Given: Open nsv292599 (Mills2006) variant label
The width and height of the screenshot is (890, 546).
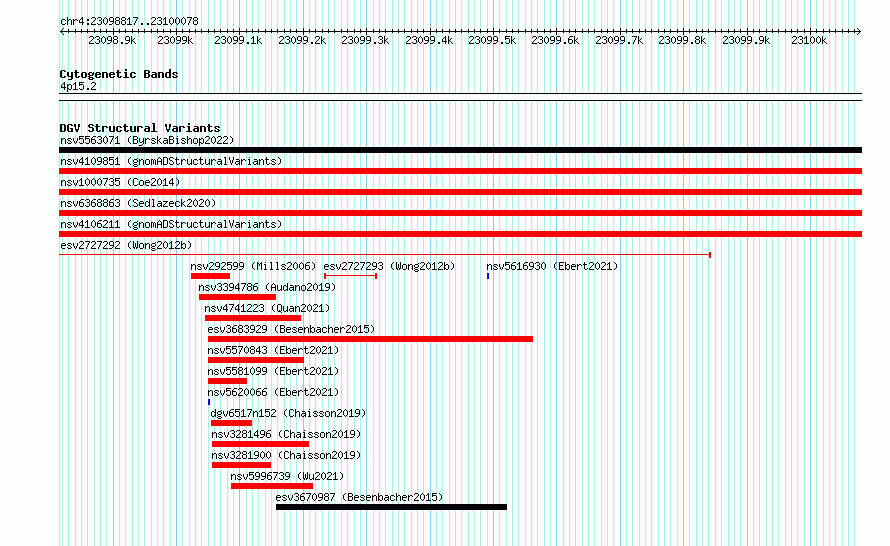Looking at the screenshot, I should pos(253,266).
